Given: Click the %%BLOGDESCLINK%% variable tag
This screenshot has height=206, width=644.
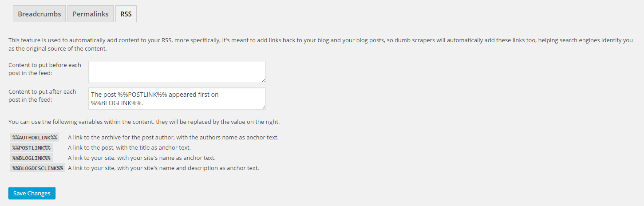Looking at the screenshot, I should coord(38,168).
